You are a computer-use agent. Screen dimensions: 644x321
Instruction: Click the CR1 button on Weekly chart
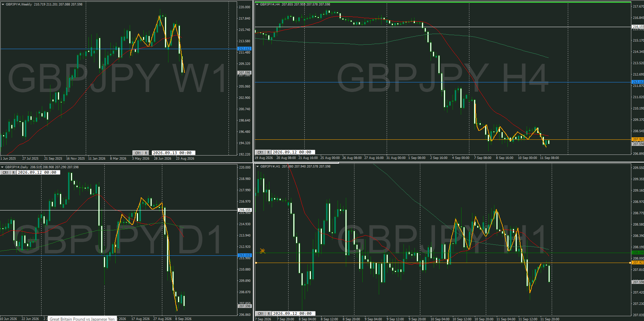(138, 153)
